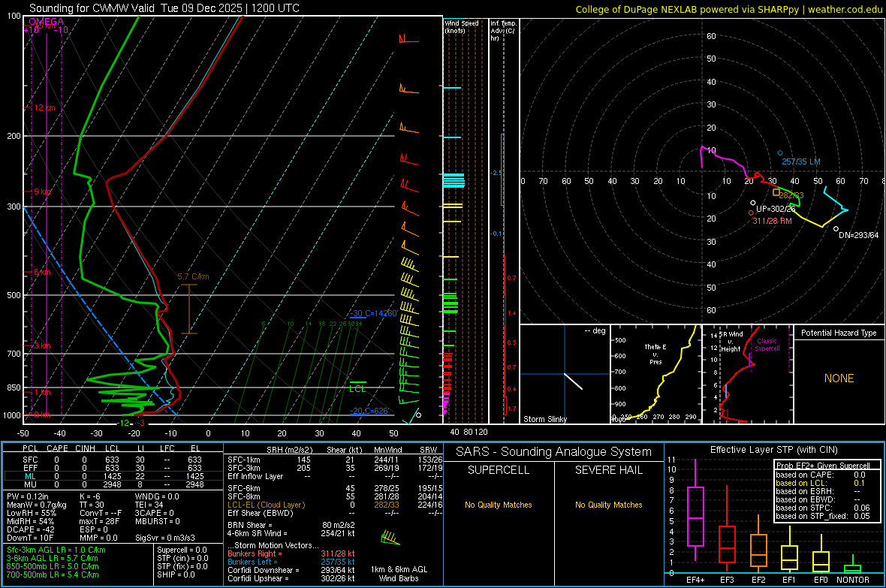Click the Prob EF2+ Given Supercell header
886x588 pixels.
point(823,466)
